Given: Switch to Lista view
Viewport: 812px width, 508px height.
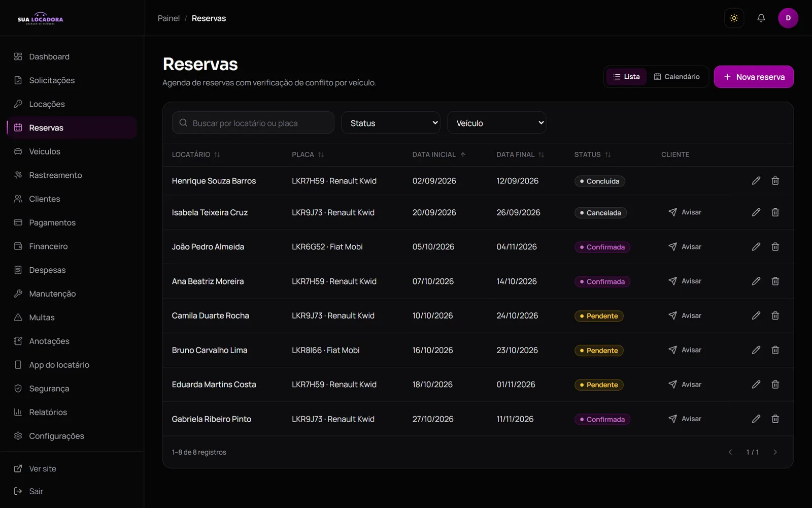Looking at the screenshot, I should (x=626, y=77).
